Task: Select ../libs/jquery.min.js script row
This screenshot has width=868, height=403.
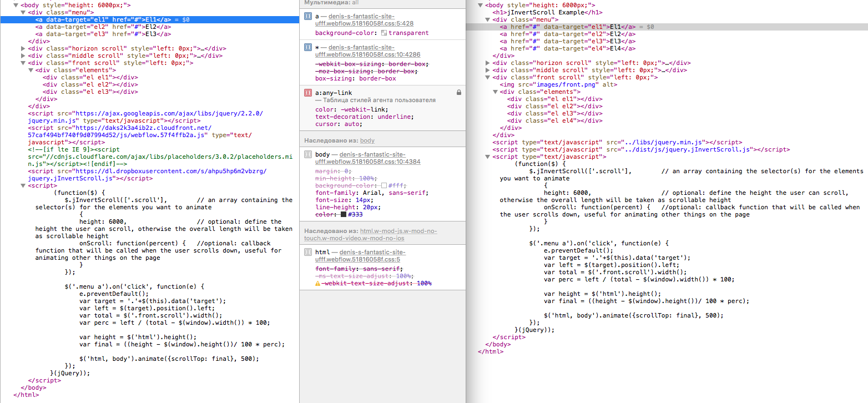Action: click(x=617, y=142)
